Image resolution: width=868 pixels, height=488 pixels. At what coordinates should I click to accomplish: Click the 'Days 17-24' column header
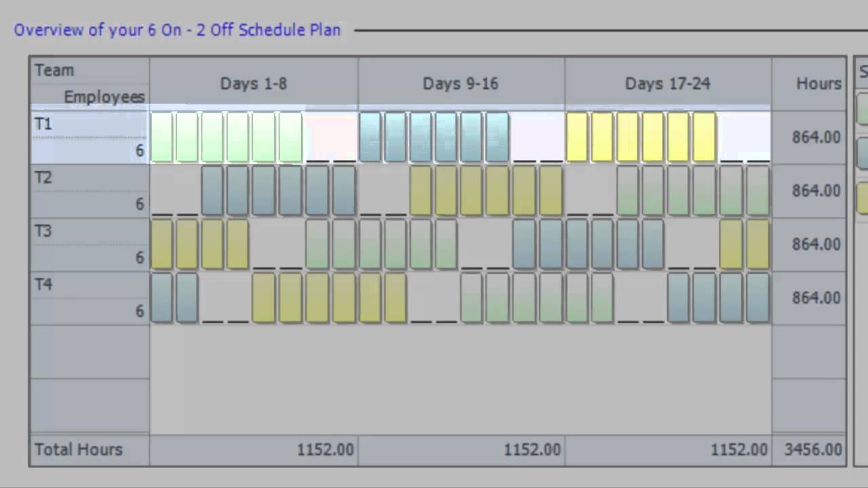[668, 84]
